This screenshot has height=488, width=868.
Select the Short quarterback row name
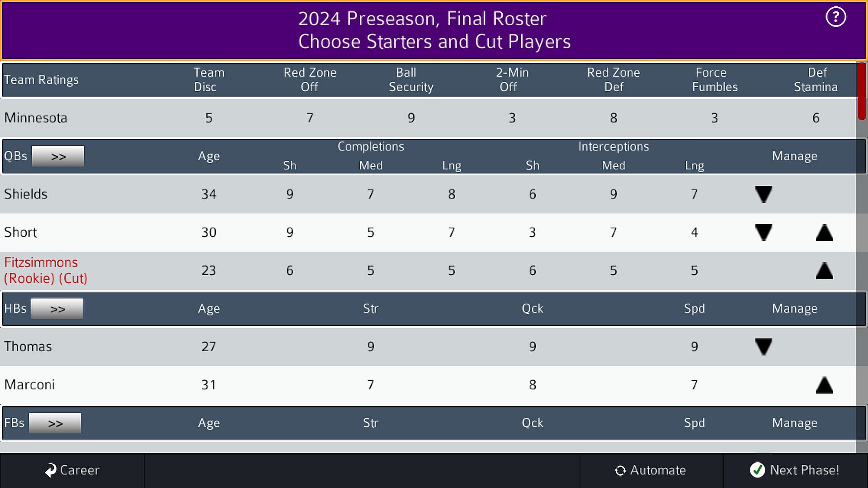tap(21, 232)
